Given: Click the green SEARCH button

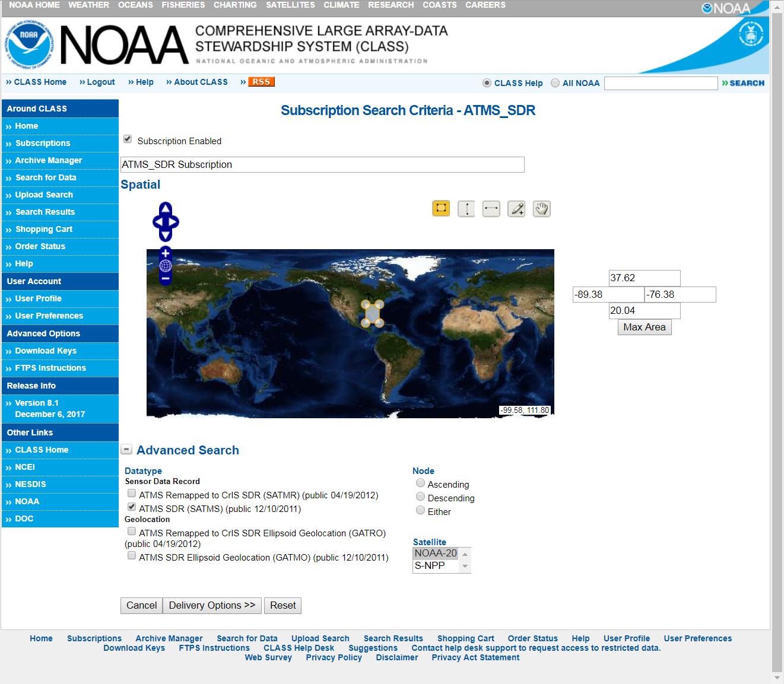Looking at the screenshot, I should coord(743,83).
